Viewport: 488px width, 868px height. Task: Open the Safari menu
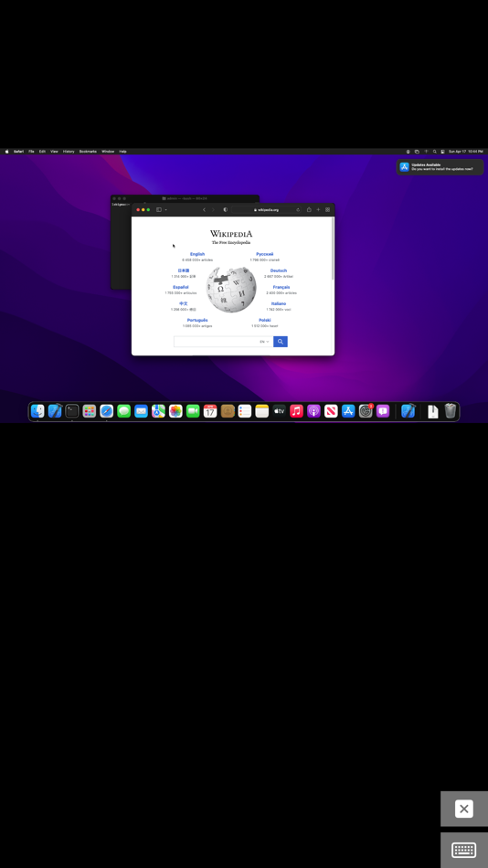pyautogui.click(x=19, y=151)
